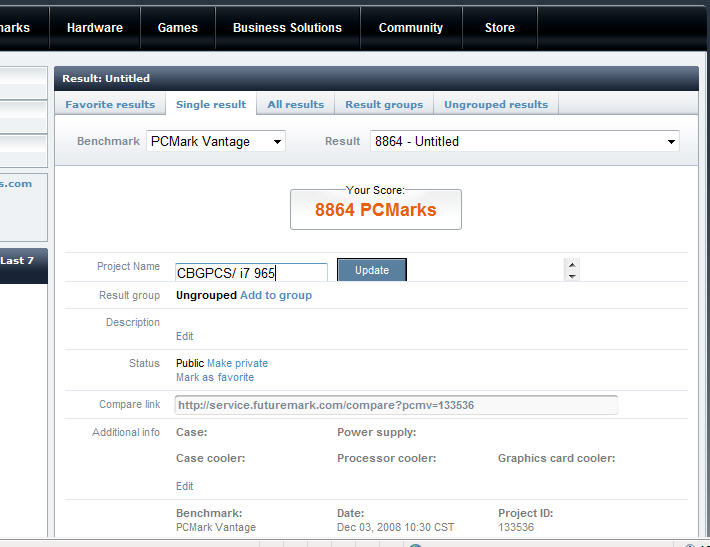Click the Processor cooler label
The height and width of the screenshot is (547, 710).
(386, 458)
